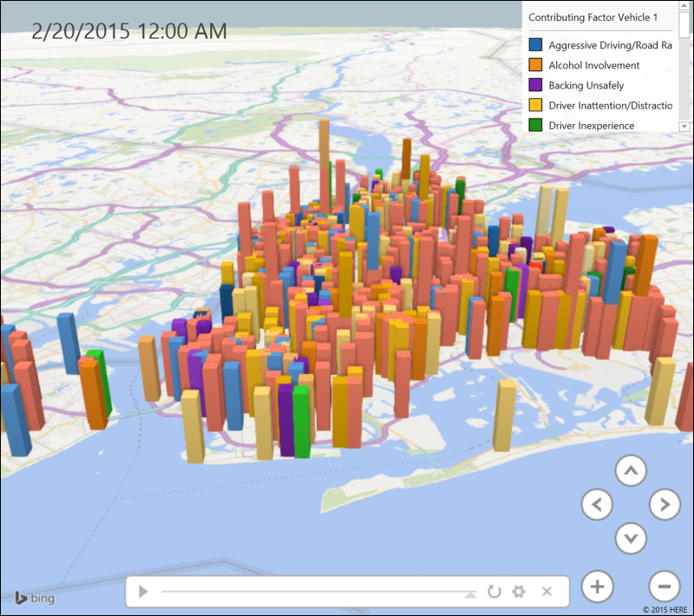This screenshot has height=616, width=694.
Task: Click the Aggressive Driving blue swatch
Action: pyautogui.click(x=535, y=45)
